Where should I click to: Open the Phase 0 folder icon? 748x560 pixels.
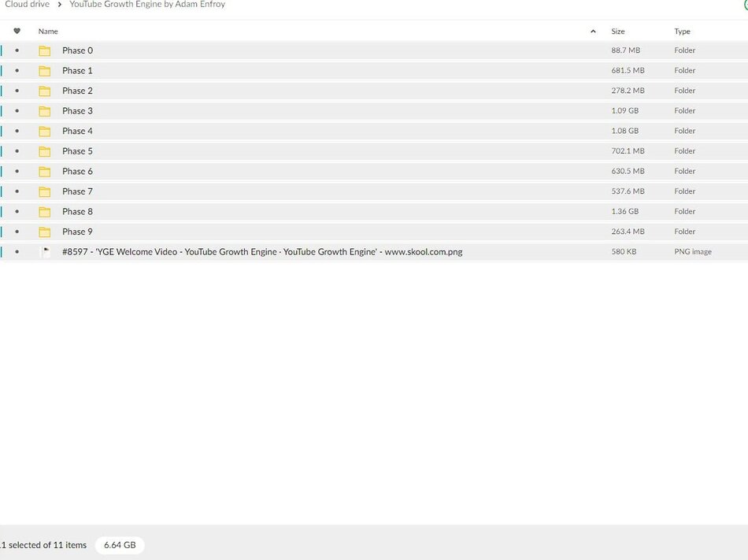coord(45,50)
